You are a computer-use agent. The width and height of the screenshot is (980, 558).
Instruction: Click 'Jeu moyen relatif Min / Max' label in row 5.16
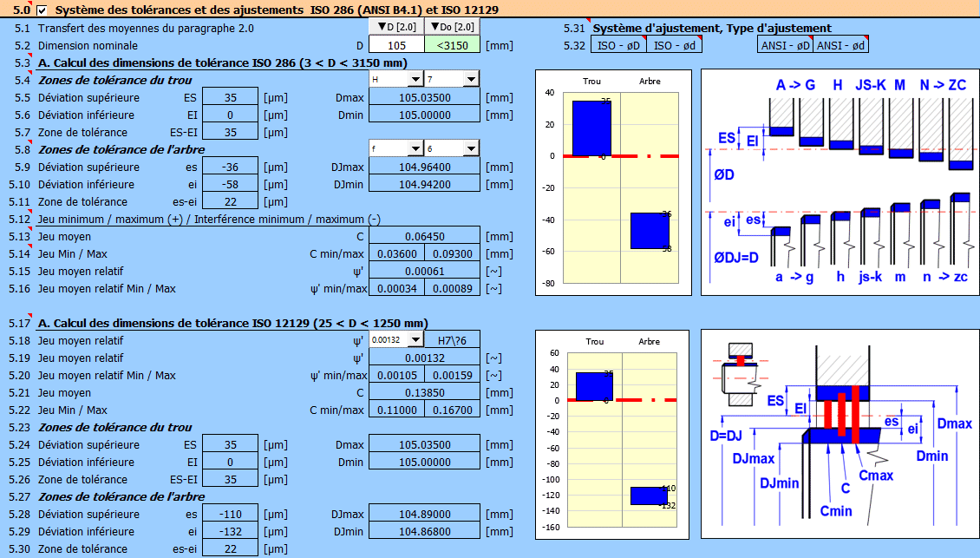(107, 288)
